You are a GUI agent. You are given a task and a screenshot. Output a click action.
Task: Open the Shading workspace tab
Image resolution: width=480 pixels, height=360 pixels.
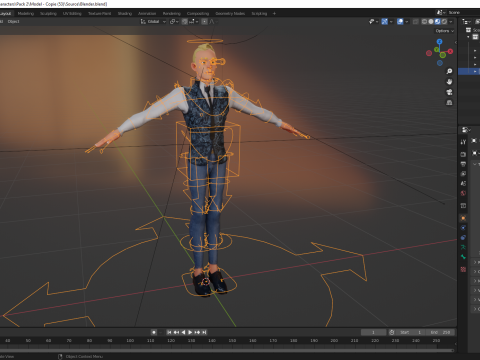click(125, 13)
